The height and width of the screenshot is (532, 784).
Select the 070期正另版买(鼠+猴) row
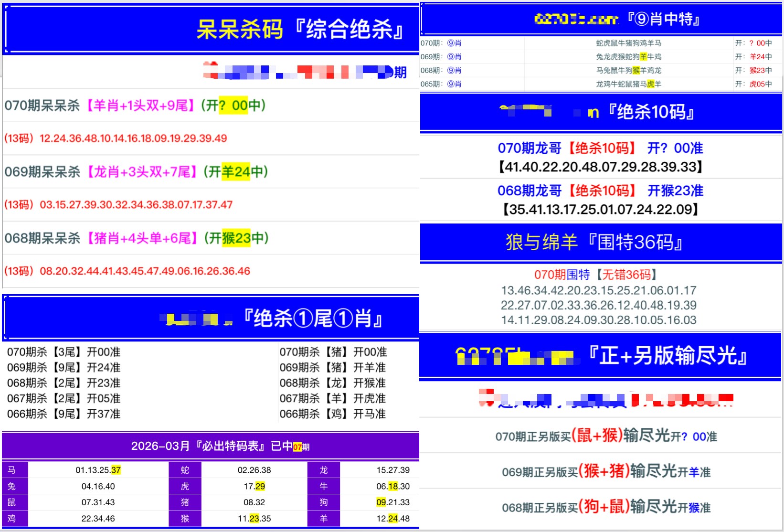(605, 436)
